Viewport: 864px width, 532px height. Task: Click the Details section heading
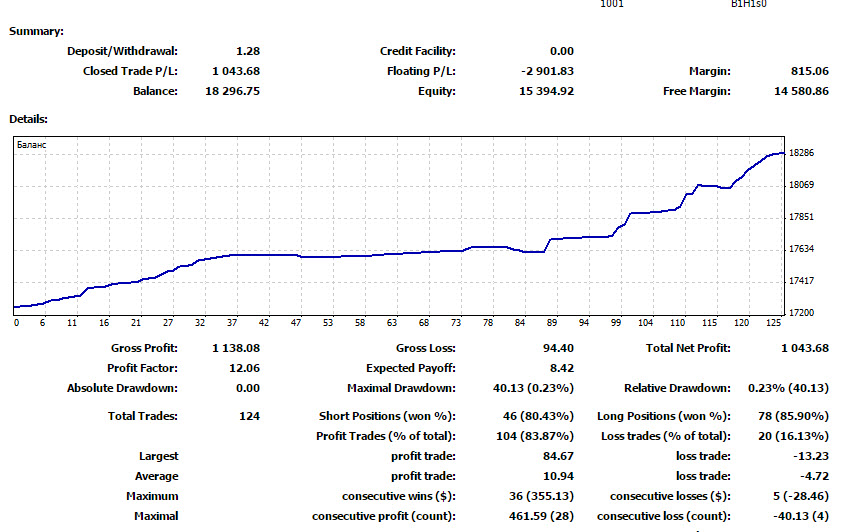pos(29,119)
